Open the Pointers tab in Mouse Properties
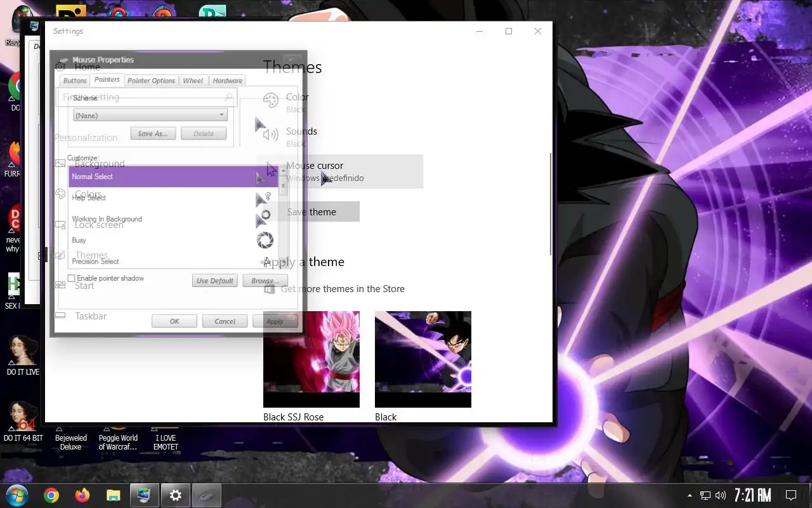The width and height of the screenshot is (812, 508). [x=107, y=80]
